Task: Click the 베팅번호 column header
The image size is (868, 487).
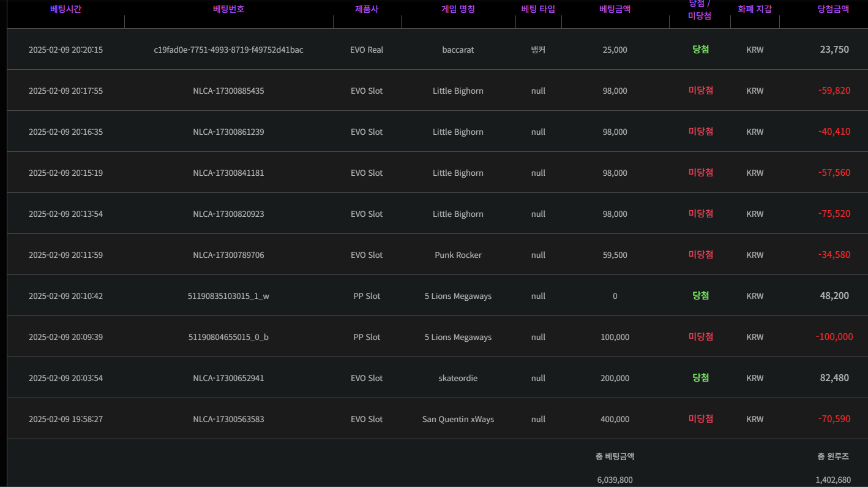Action: (x=228, y=9)
